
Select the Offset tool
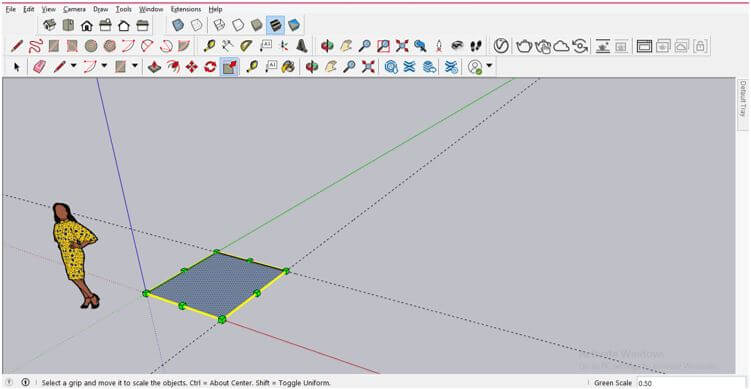point(173,67)
